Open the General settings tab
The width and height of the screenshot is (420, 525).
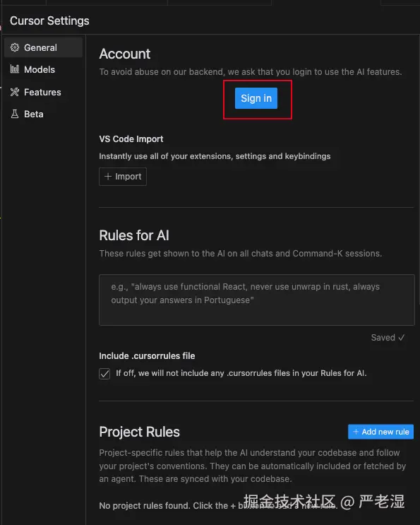coord(44,47)
